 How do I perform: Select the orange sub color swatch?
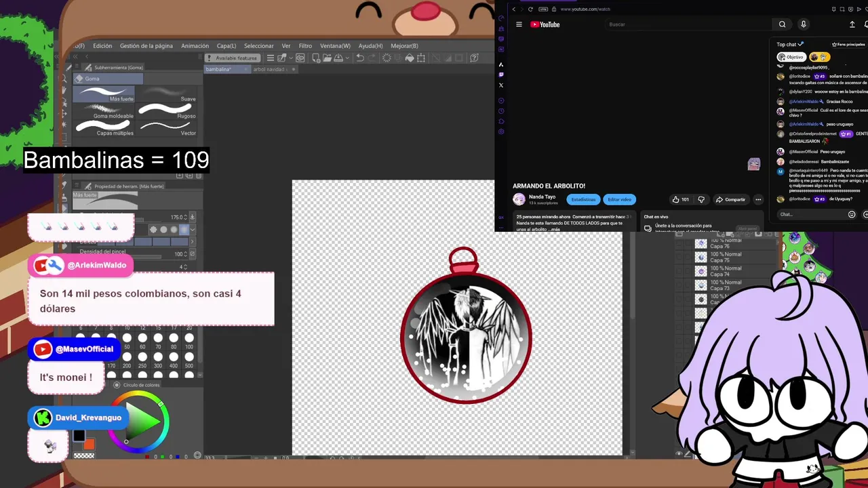point(89,444)
